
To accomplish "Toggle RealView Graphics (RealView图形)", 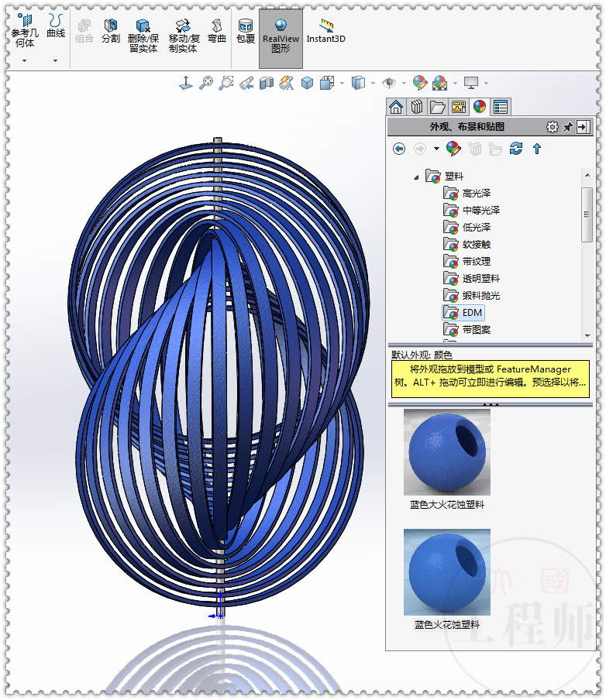I will coord(281,39).
